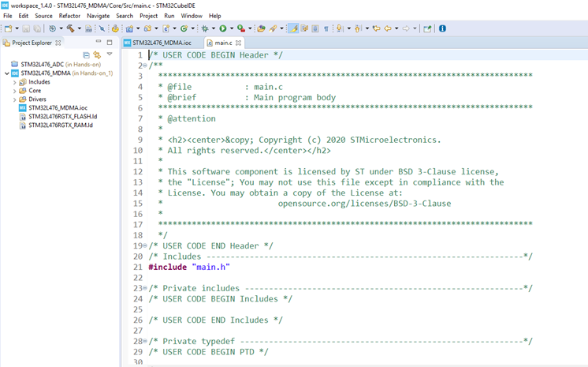Go to next annotation arrow icon
Screen dimensions: 588x367
[x=340, y=28]
